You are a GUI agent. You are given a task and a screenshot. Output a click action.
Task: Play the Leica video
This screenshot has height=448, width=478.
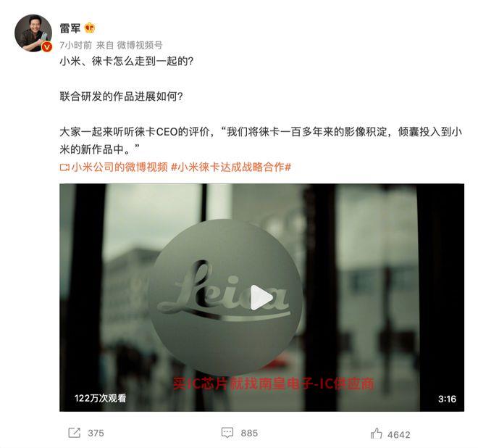[x=261, y=297]
